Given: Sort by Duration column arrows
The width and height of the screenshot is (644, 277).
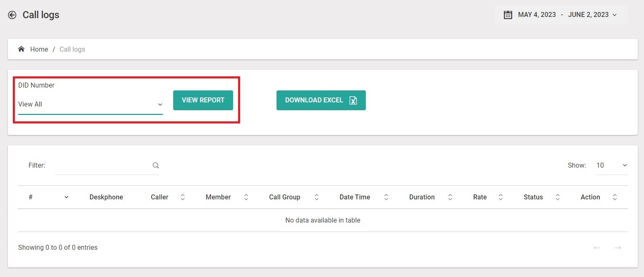Looking at the screenshot, I should (451, 197).
